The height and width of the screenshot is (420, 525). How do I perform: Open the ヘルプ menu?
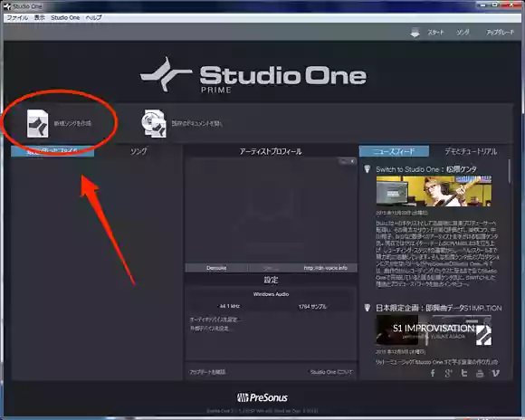coord(94,18)
